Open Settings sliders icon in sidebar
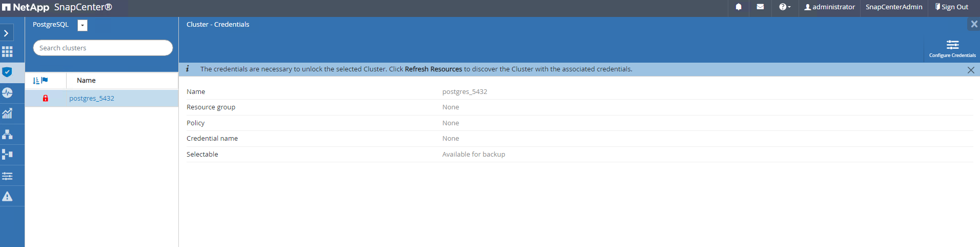This screenshot has height=247, width=980. 7,176
